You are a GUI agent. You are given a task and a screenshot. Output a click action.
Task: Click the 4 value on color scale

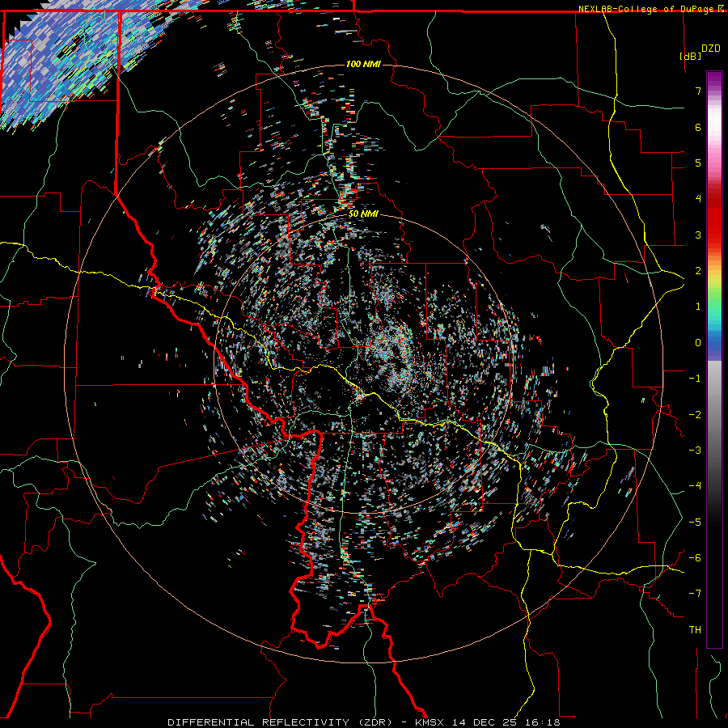tap(698, 199)
